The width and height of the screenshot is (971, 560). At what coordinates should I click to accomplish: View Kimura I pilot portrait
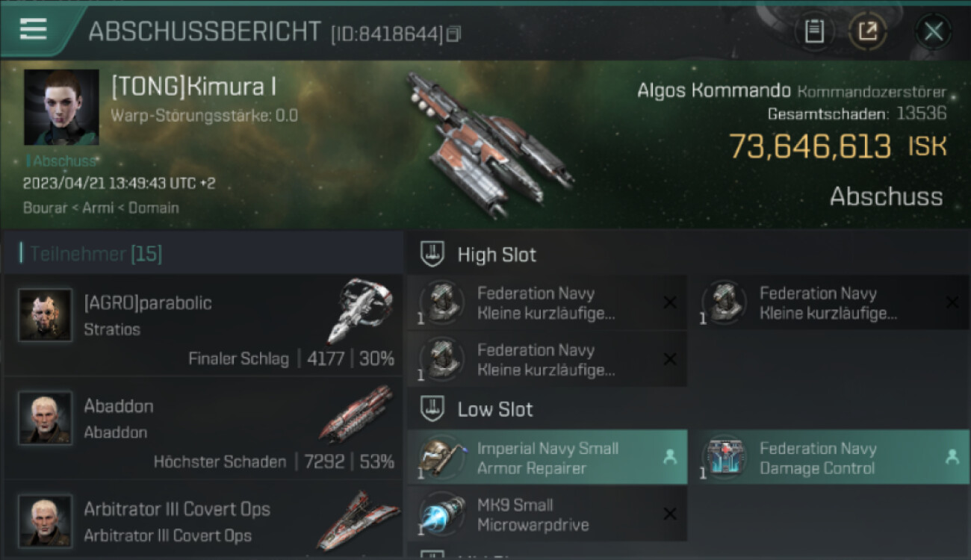(61, 107)
